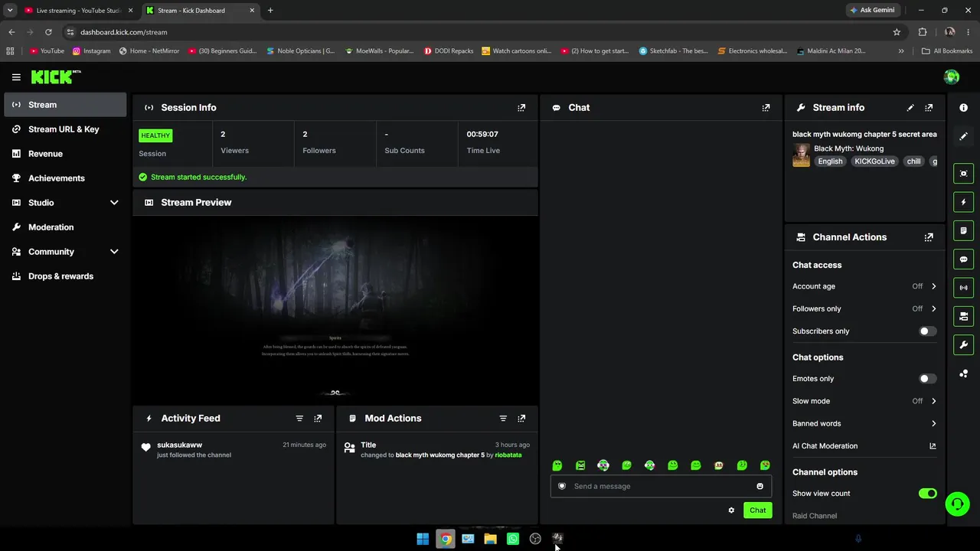
Task: Click the Kick logo
Action: click(56, 77)
